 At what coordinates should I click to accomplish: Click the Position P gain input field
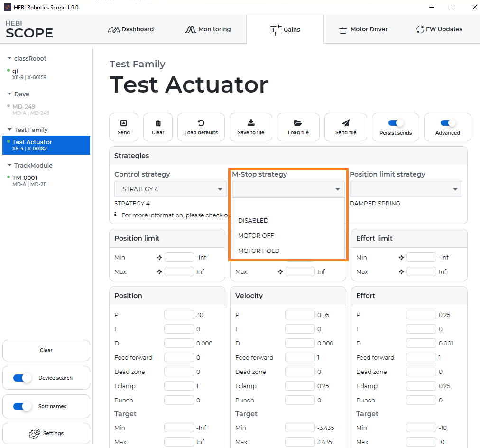(x=179, y=315)
